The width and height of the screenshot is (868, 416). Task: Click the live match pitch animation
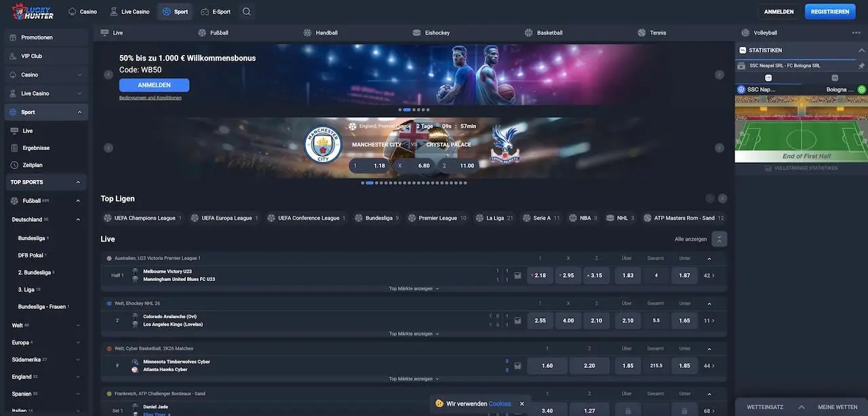(801, 128)
